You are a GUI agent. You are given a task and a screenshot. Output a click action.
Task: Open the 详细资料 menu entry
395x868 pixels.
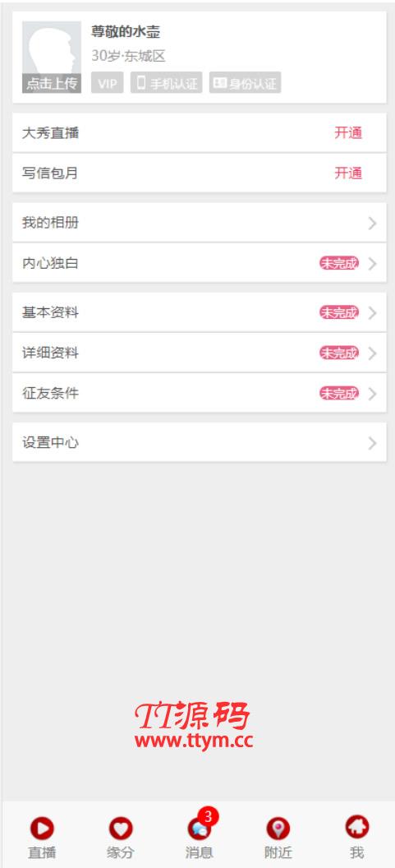pyautogui.click(x=200, y=353)
